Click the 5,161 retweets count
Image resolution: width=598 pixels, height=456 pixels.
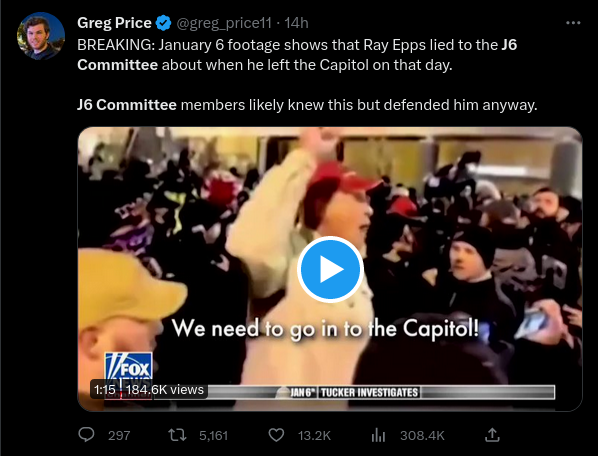(213, 435)
